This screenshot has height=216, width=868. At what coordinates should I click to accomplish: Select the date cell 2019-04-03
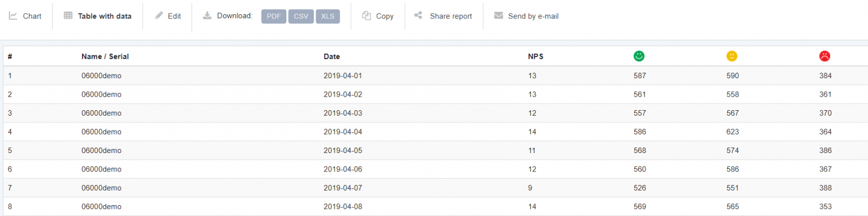coord(343,113)
